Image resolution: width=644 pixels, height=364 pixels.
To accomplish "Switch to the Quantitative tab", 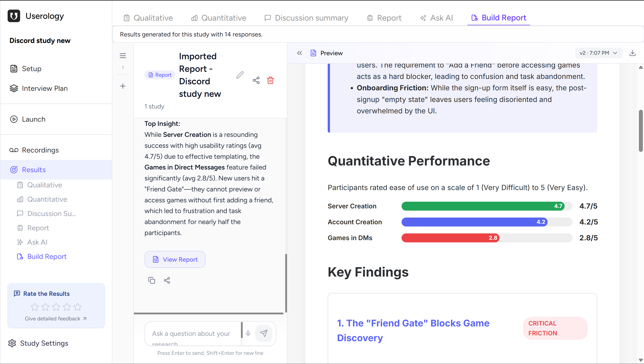I will coord(218,18).
